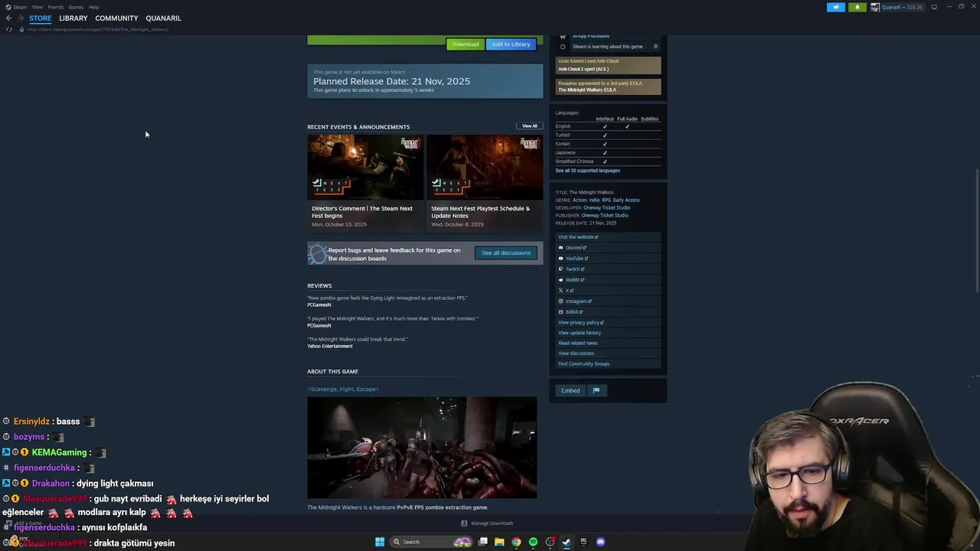Click the green Download button

tap(465, 44)
